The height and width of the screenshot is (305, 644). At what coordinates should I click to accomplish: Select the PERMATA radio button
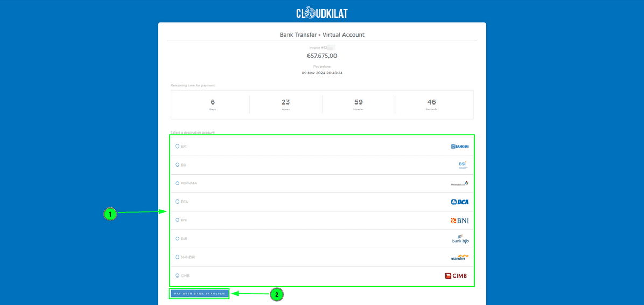click(177, 183)
